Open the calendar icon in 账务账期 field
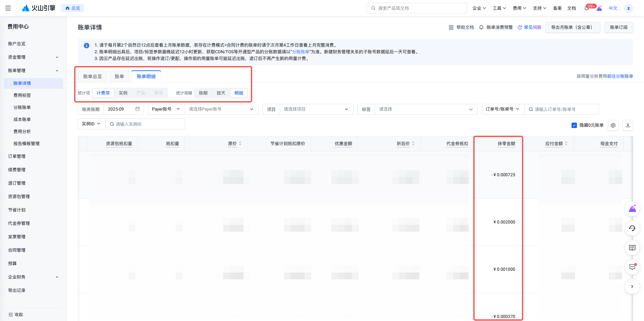The width and height of the screenshot is (644, 321). tap(138, 109)
